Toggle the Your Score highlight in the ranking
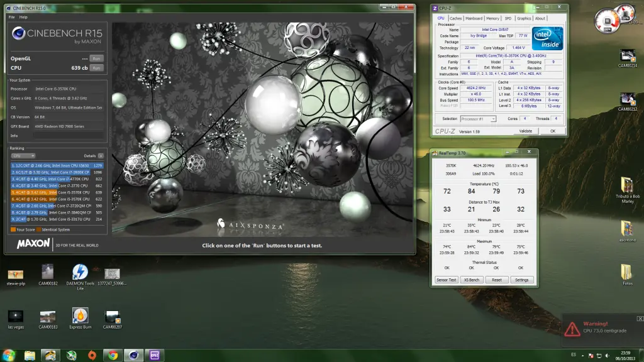644x362 pixels. click(14, 230)
